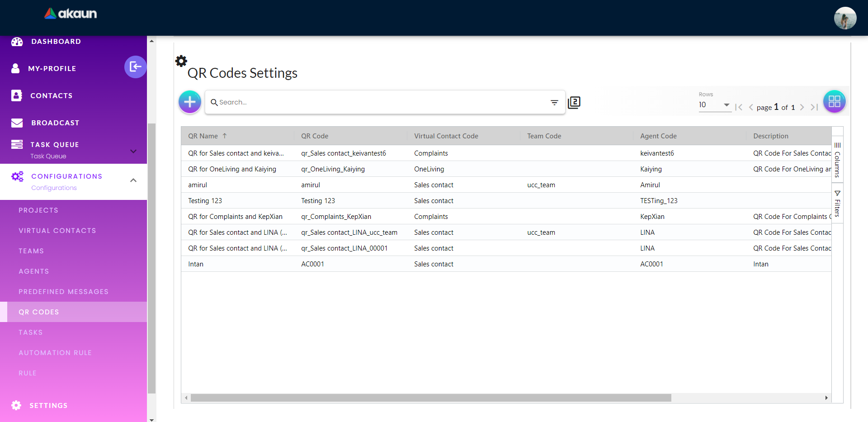Sort by the QR Name column header
868x422 pixels.
coord(203,136)
